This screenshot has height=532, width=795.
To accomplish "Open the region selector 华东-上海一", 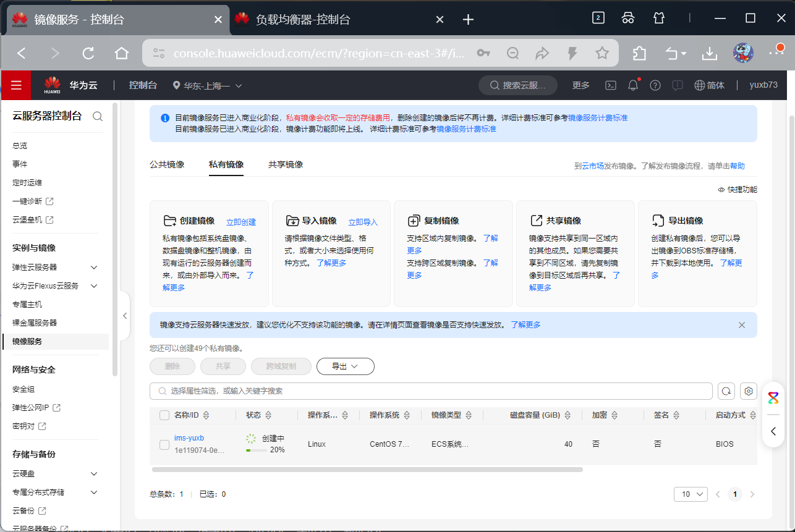I will point(208,85).
